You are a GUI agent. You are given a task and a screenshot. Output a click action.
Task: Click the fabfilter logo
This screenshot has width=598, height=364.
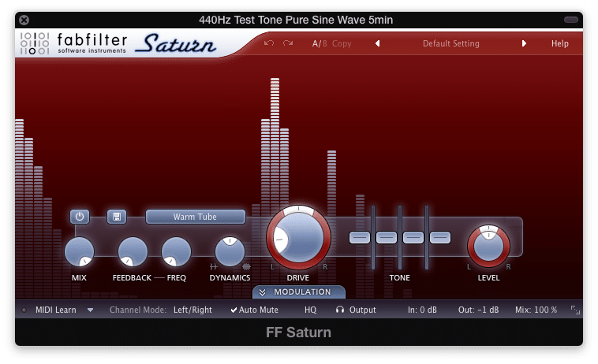tap(74, 43)
